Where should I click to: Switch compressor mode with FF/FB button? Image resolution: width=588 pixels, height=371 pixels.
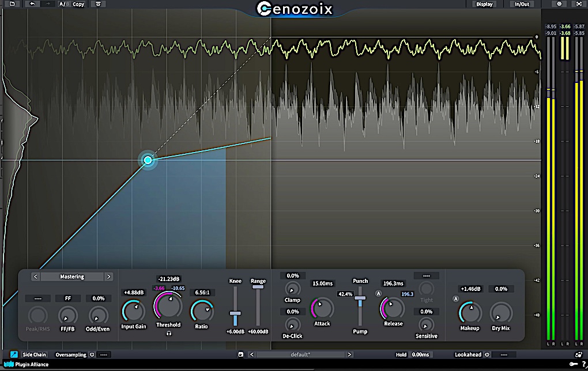tap(68, 298)
